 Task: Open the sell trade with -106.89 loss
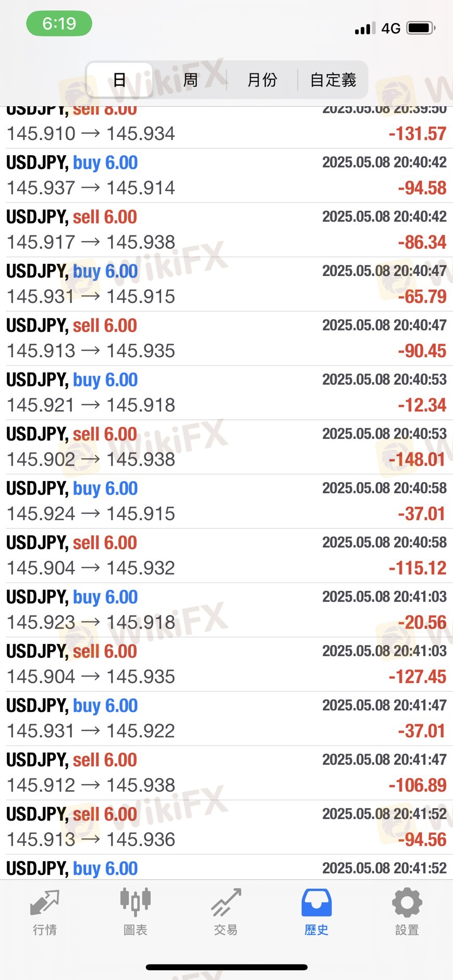226,773
